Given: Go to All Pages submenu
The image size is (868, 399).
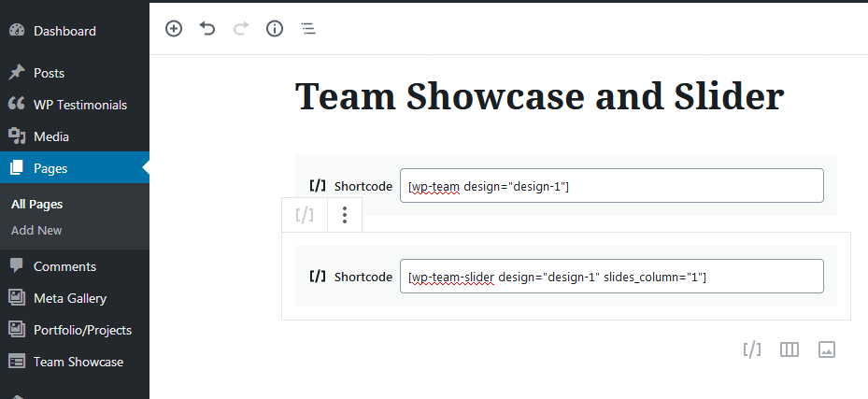Looking at the screenshot, I should (36, 205).
